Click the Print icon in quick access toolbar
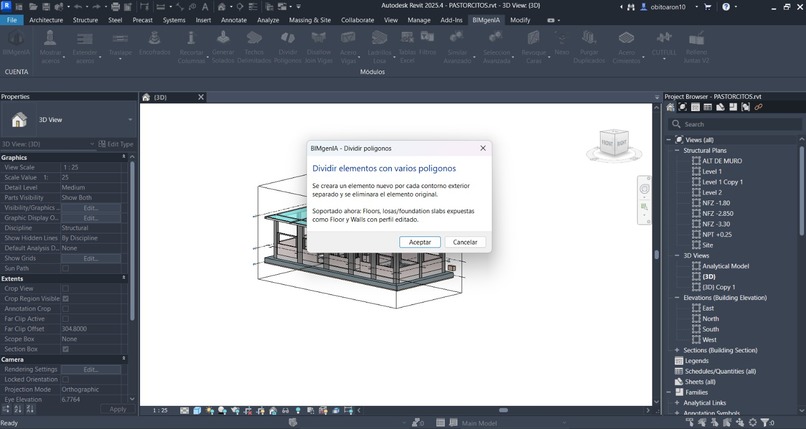 115,7
